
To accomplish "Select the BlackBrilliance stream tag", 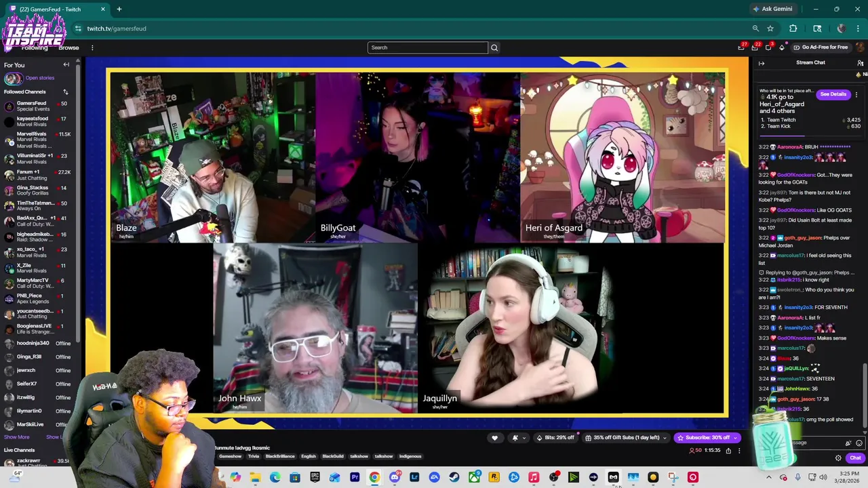I will point(280,456).
